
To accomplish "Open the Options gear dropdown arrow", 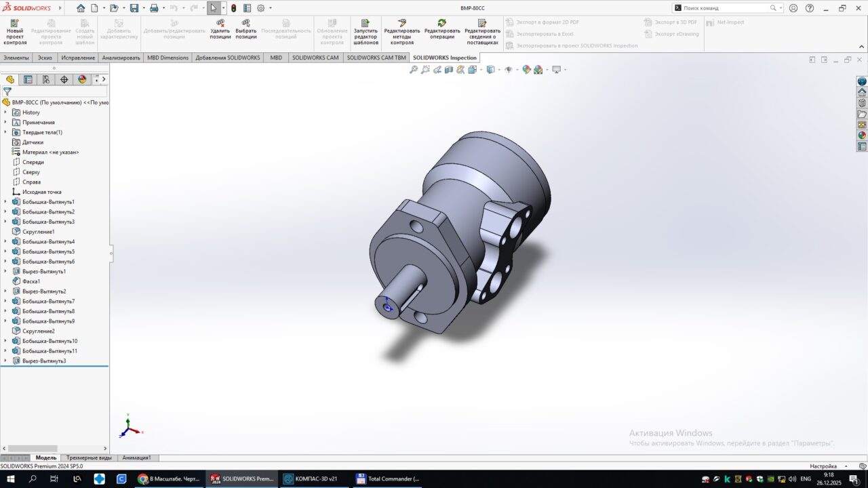I will click(271, 8).
